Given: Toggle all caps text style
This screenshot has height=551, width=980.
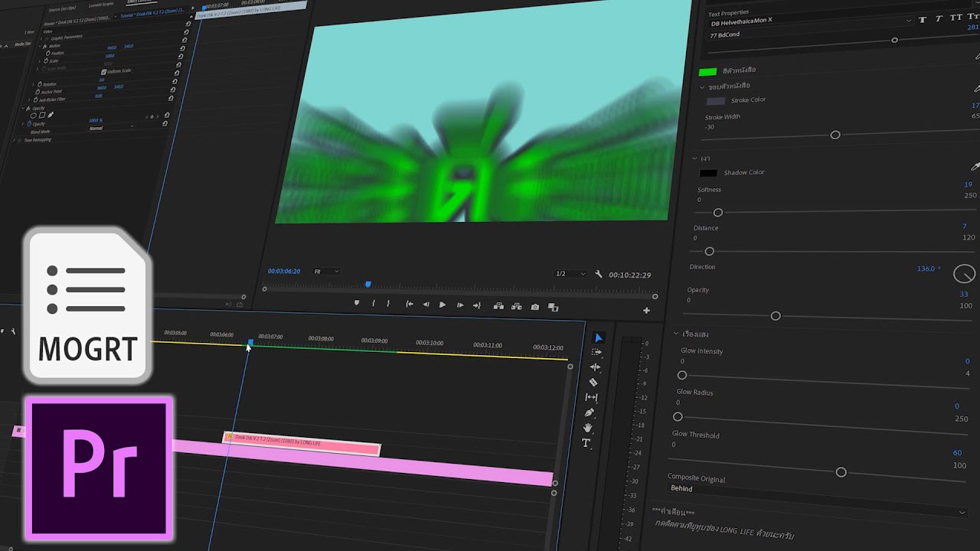Looking at the screenshot, I should [x=955, y=18].
